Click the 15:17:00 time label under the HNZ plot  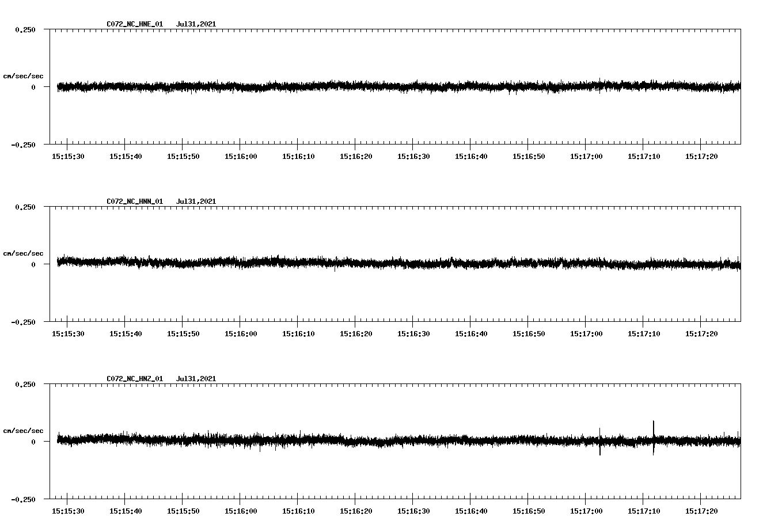[x=586, y=511]
